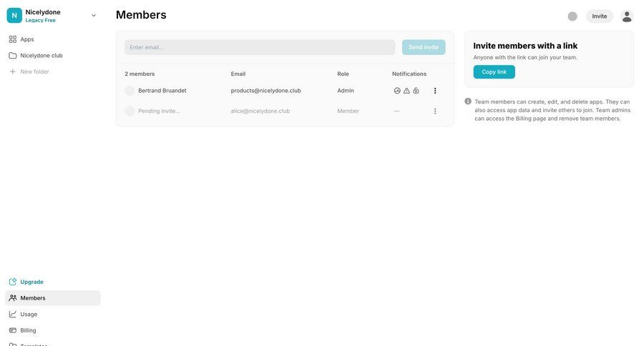Click the gray status circle beside Invite
Screen dimensions: 644x346
(x=572, y=16)
